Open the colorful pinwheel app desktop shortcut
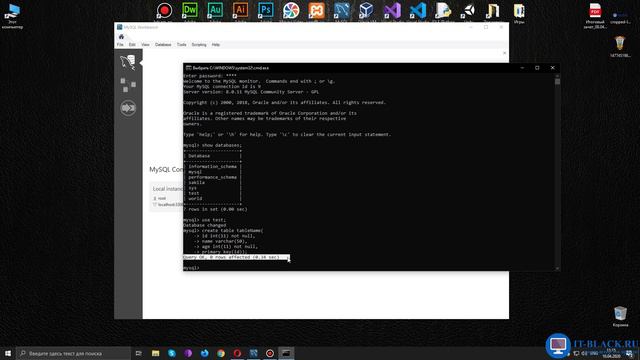This screenshot has height=360, width=640. click(291, 11)
